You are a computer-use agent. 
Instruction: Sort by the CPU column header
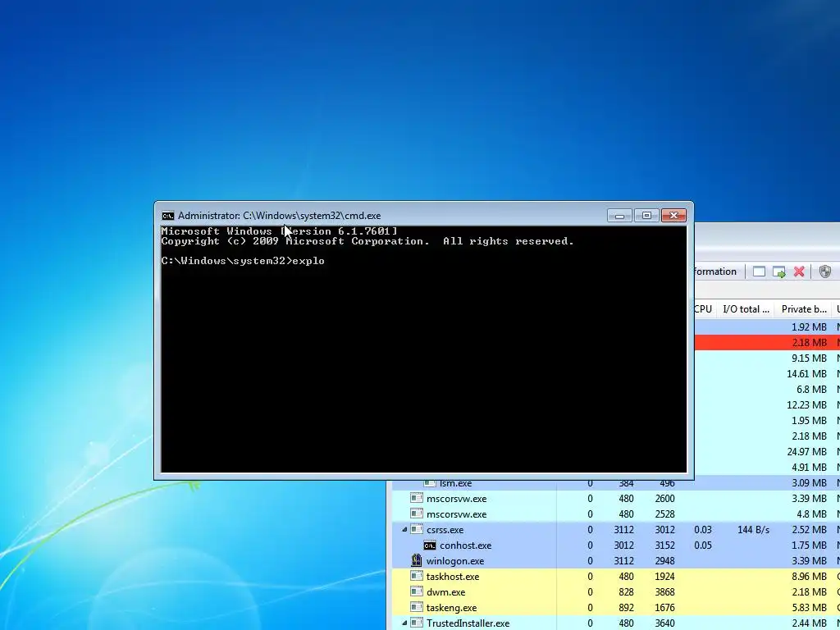click(703, 309)
